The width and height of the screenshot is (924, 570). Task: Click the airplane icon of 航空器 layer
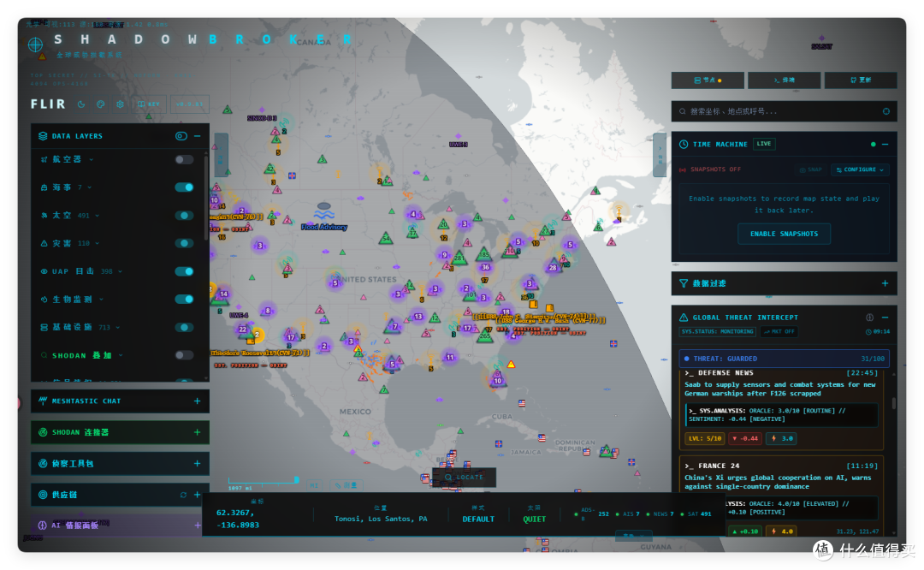44,160
